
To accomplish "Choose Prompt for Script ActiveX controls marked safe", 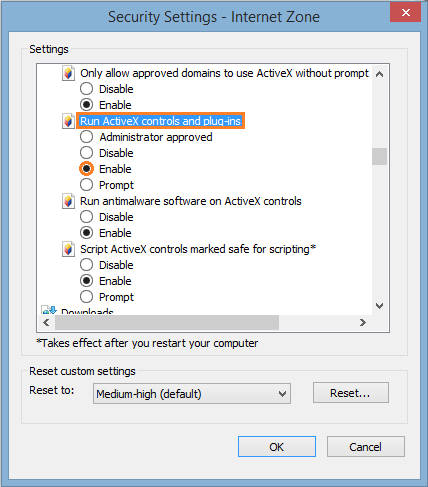I will (87, 297).
